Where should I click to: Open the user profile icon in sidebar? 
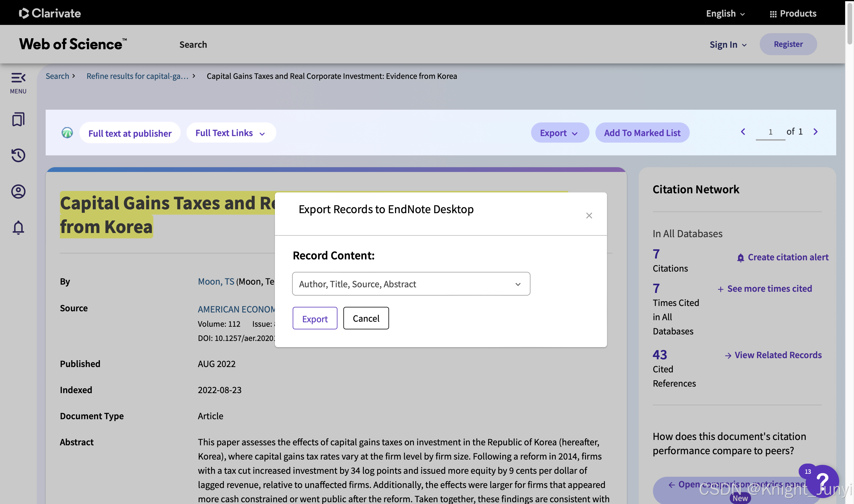[x=18, y=192]
